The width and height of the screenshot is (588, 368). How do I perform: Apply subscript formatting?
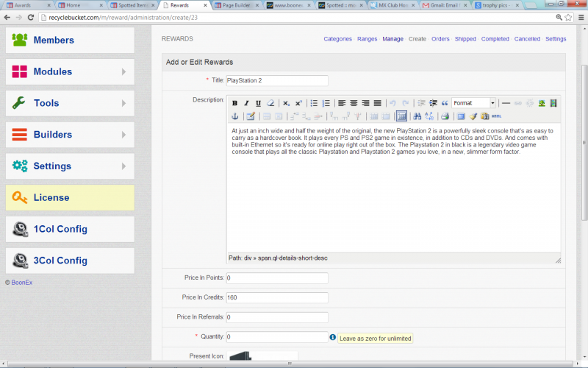click(286, 103)
